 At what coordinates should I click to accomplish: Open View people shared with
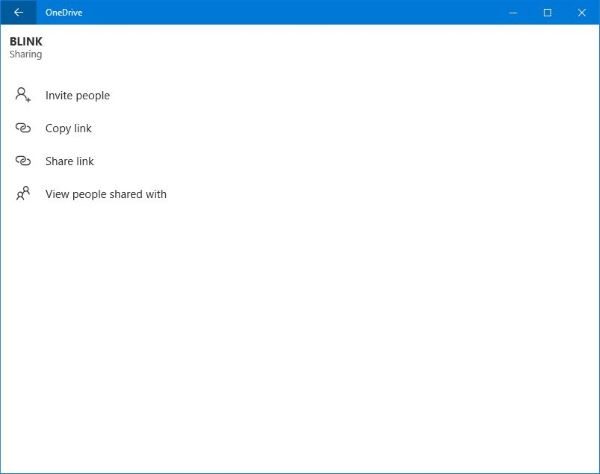tap(106, 194)
